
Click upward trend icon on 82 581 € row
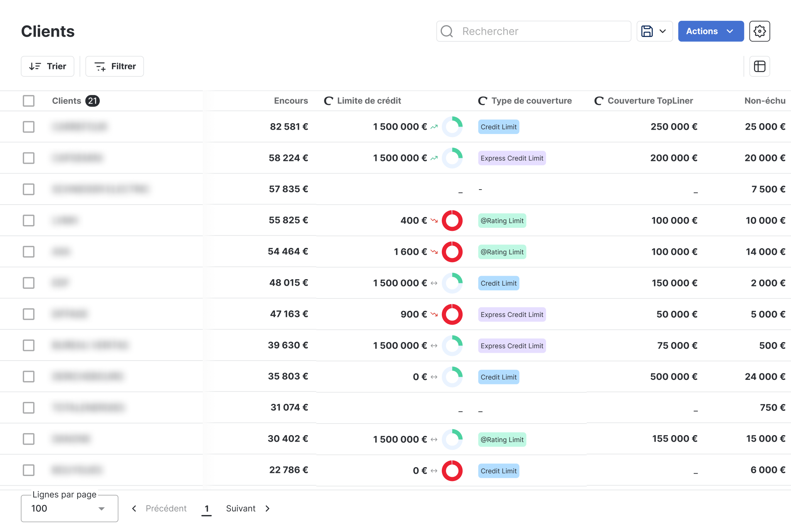tap(434, 127)
